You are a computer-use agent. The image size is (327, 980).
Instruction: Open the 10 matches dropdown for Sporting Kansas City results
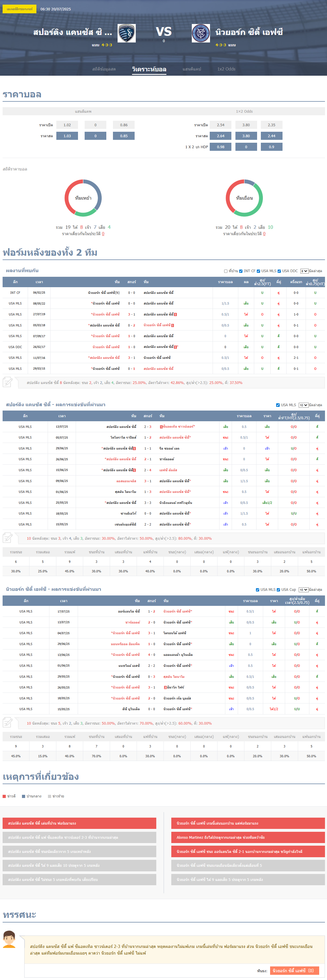click(x=303, y=405)
